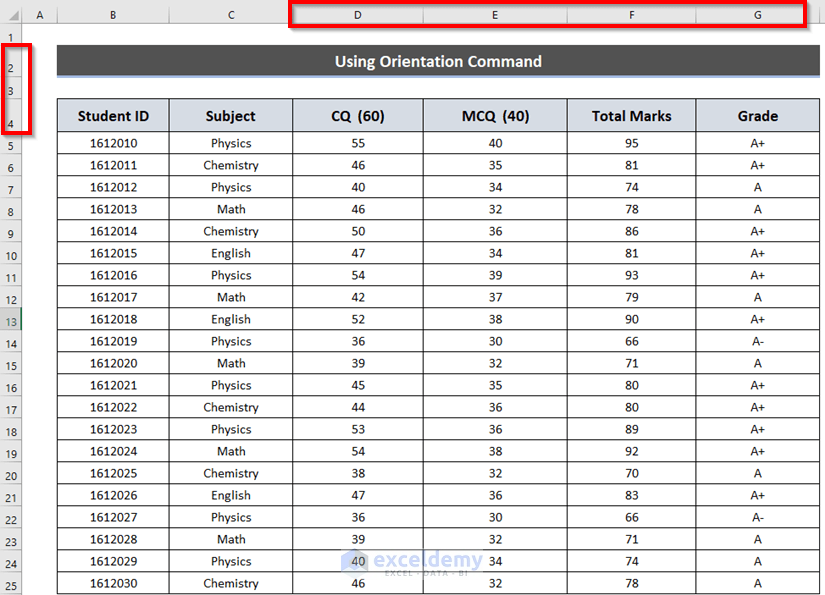Click Subject cell for student 1612012
The image size is (825, 595).
[231, 187]
